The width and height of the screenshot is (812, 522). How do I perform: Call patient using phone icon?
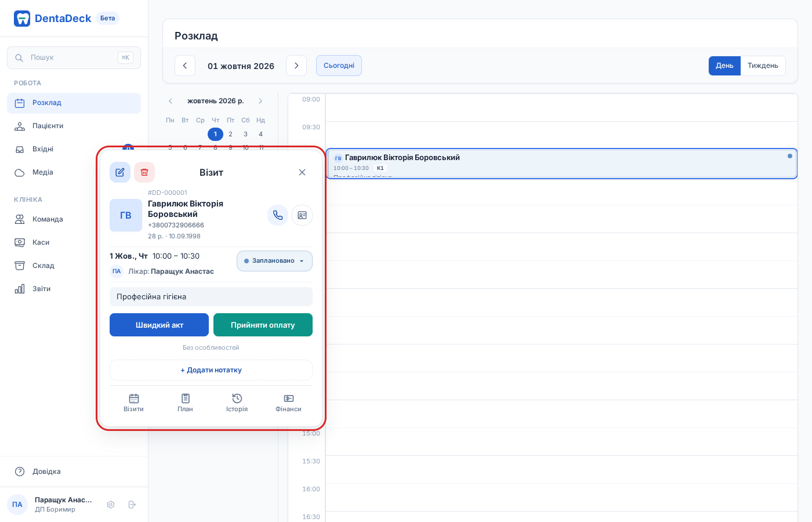point(278,215)
